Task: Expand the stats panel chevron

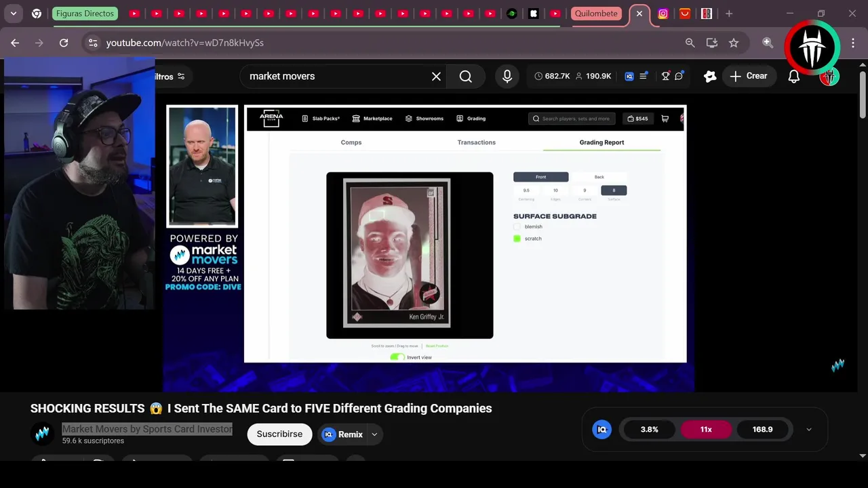Action: (x=808, y=429)
